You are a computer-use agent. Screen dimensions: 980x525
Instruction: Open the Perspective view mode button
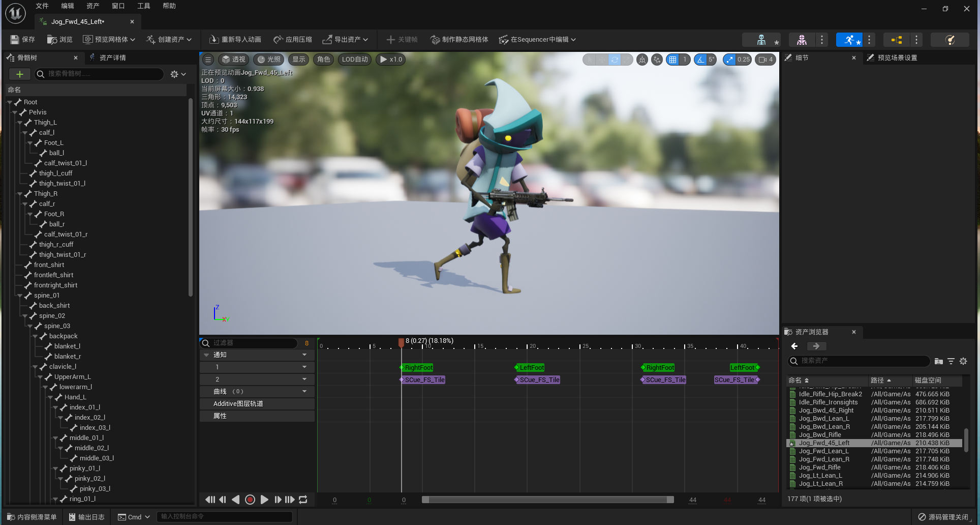tap(234, 60)
